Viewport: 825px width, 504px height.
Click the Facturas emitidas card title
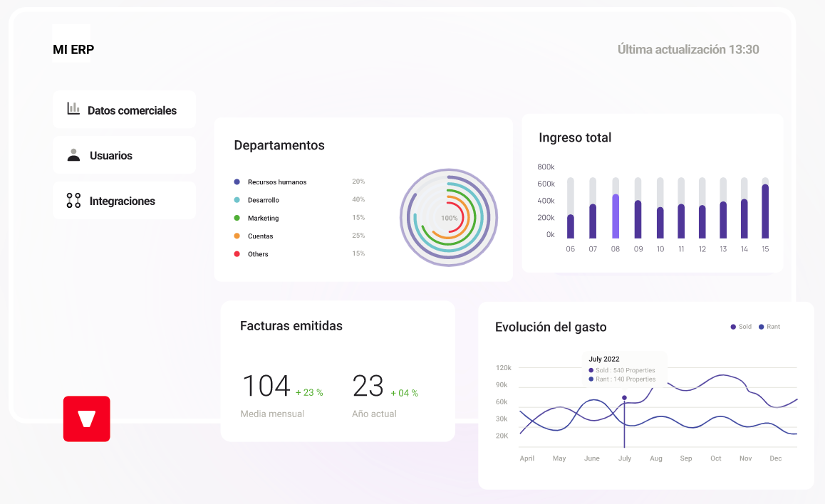coord(291,326)
